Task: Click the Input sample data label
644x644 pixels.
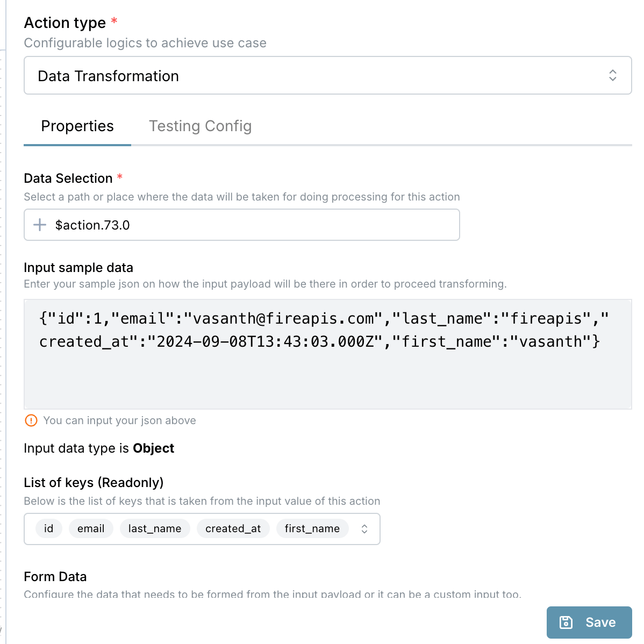Action: click(78, 268)
